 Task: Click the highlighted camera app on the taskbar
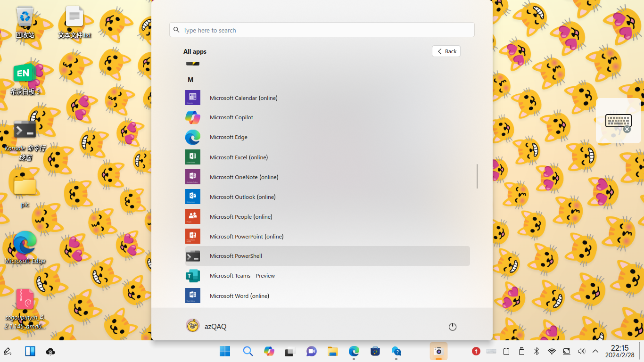pos(438,351)
